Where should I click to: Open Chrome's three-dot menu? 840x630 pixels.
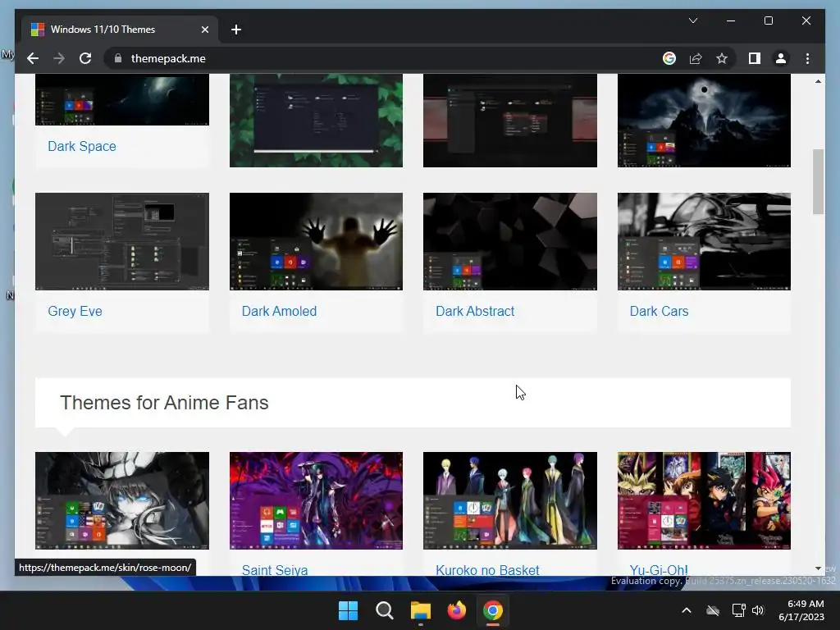pos(807,58)
